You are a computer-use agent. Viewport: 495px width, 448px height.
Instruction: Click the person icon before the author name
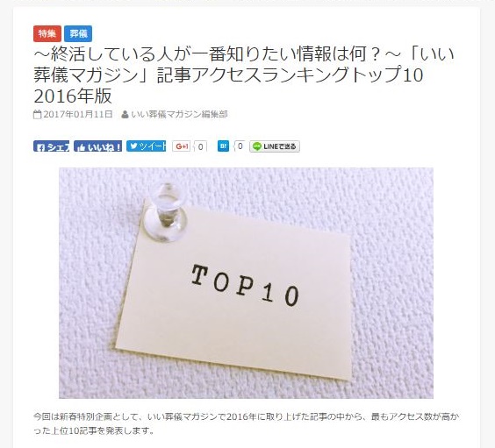click(125, 114)
